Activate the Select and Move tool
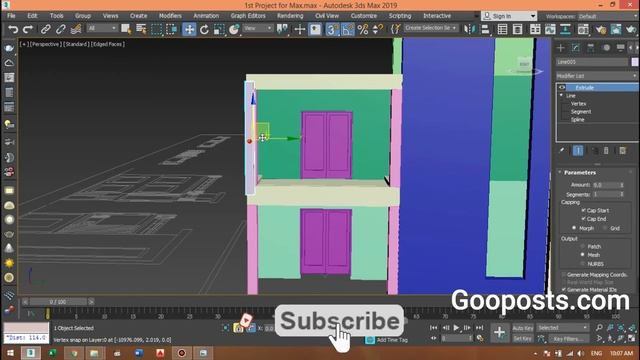 (x=189, y=29)
